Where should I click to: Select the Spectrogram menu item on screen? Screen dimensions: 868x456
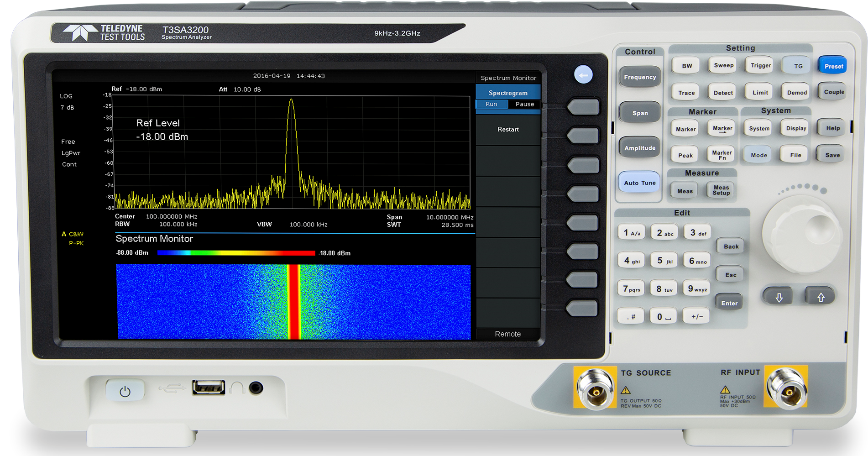click(508, 93)
